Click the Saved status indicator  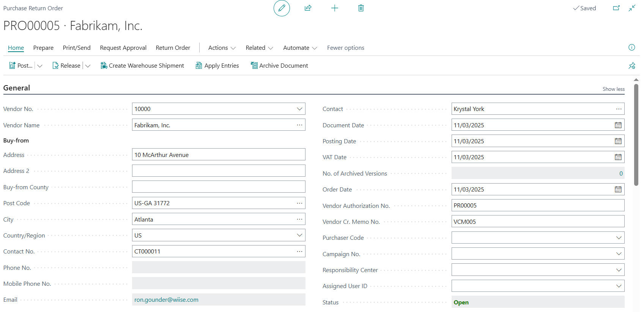point(584,8)
